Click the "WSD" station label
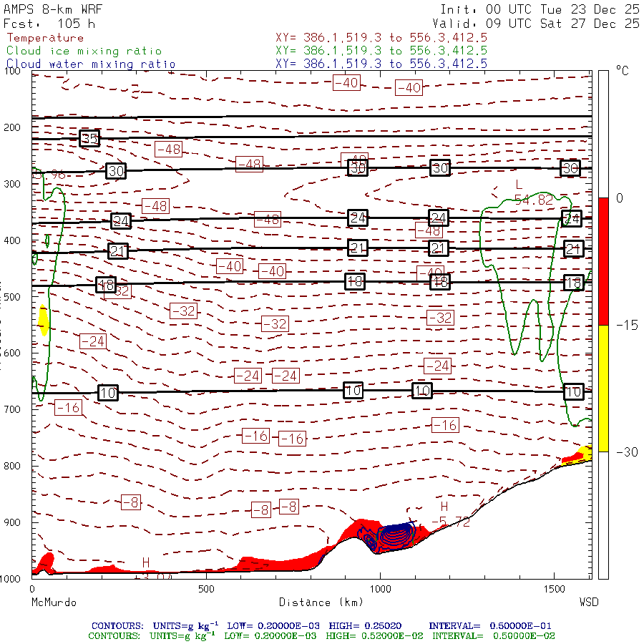The image size is (644, 644). [x=589, y=602]
